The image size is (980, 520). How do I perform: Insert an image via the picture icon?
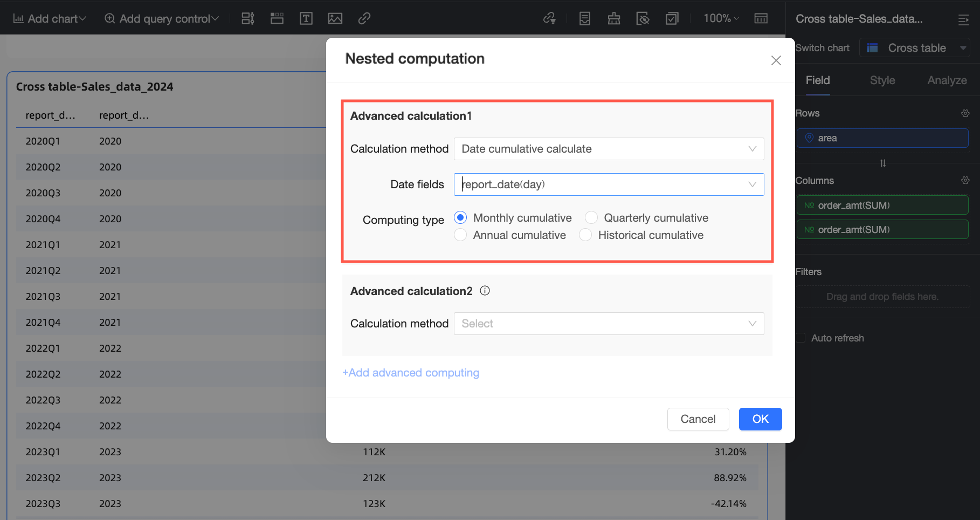pos(335,18)
